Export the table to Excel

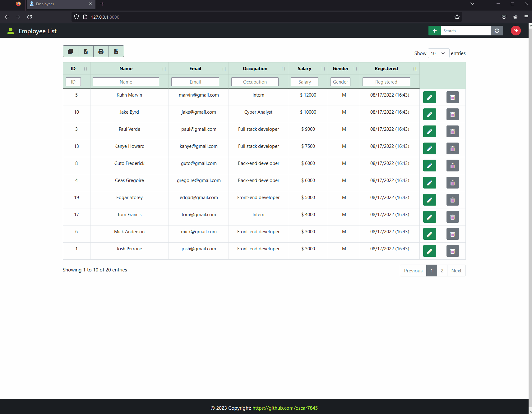86,51
